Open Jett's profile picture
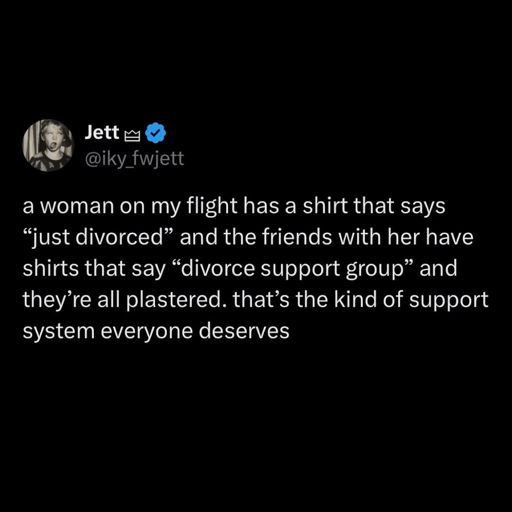This screenshot has width=512, height=512. click(x=48, y=145)
